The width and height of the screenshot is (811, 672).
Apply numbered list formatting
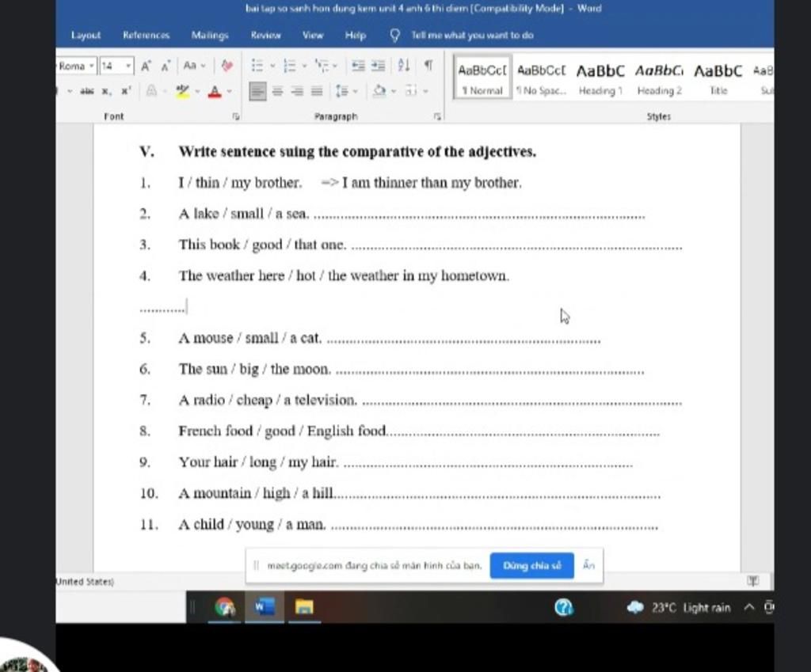290,66
